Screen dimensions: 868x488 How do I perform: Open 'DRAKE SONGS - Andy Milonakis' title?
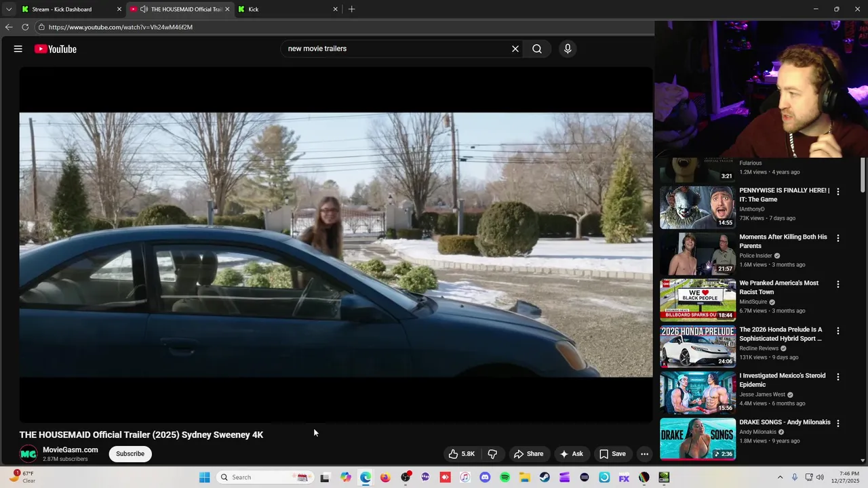[x=785, y=422]
